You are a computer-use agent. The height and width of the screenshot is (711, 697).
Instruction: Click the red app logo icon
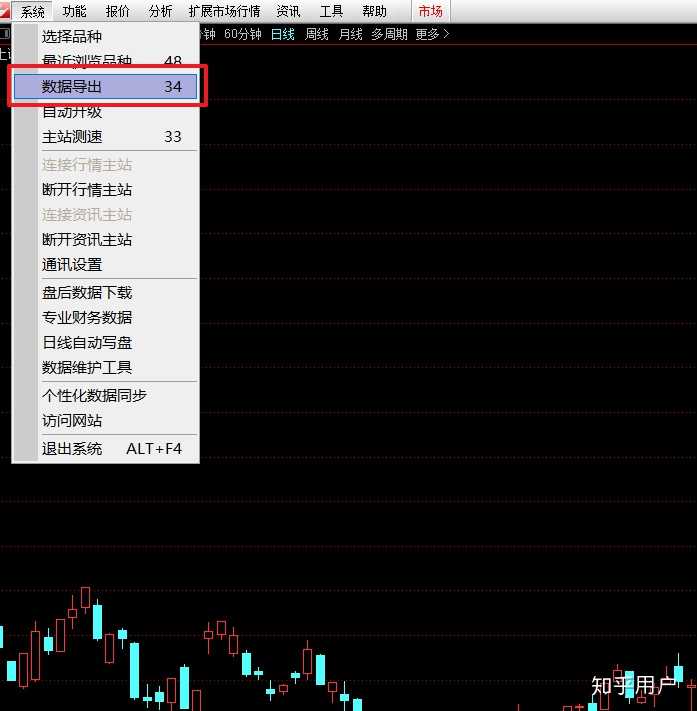tap(5, 10)
